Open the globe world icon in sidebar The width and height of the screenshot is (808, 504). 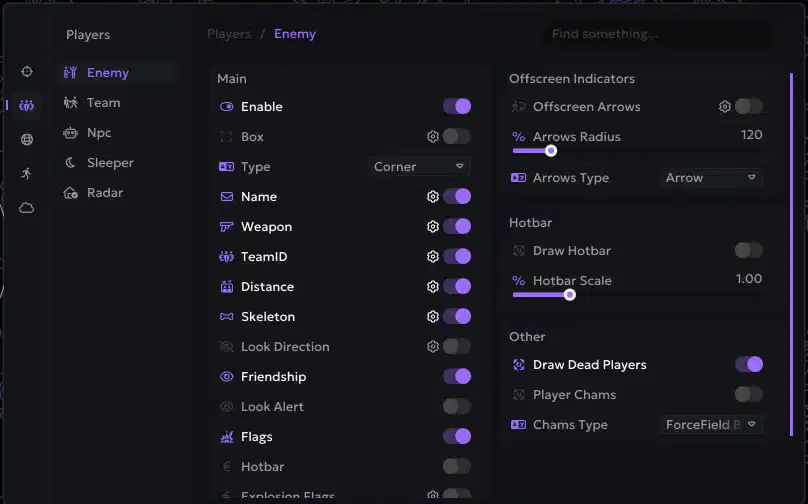27,140
